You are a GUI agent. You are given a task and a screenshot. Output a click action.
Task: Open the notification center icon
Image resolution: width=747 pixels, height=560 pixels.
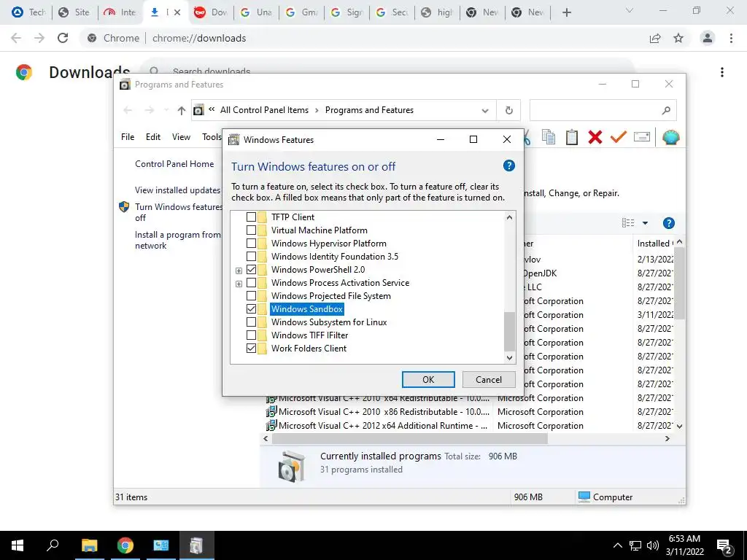coord(724,546)
